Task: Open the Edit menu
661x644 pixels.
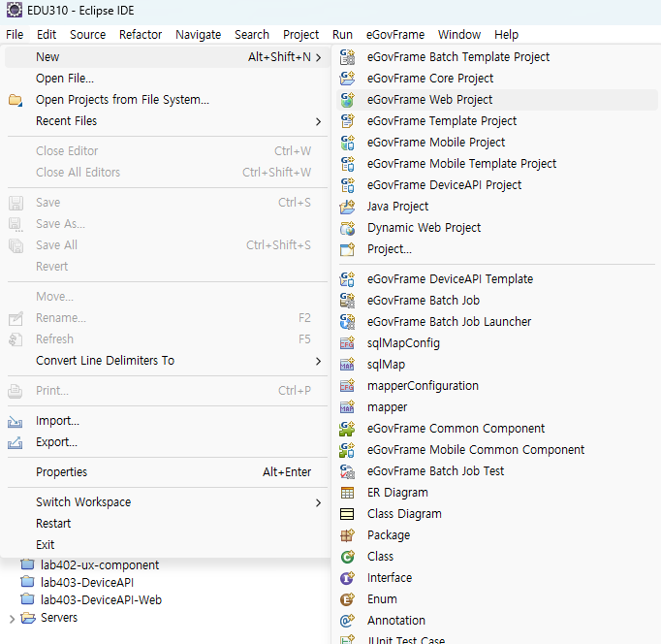Action: click(47, 35)
